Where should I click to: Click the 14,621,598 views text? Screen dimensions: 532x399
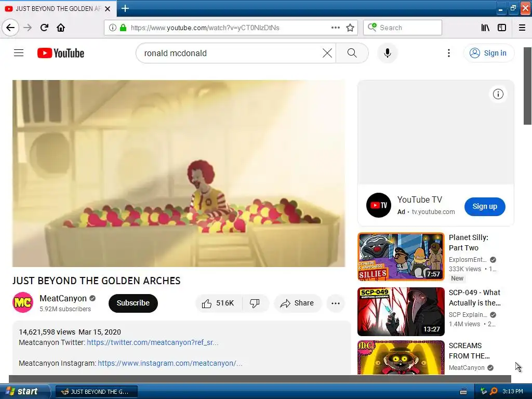pyautogui.click(x=47, y=332)
